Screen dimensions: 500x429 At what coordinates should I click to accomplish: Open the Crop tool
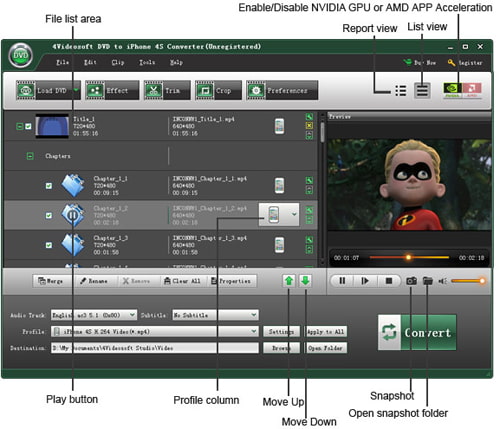[218, 90]
